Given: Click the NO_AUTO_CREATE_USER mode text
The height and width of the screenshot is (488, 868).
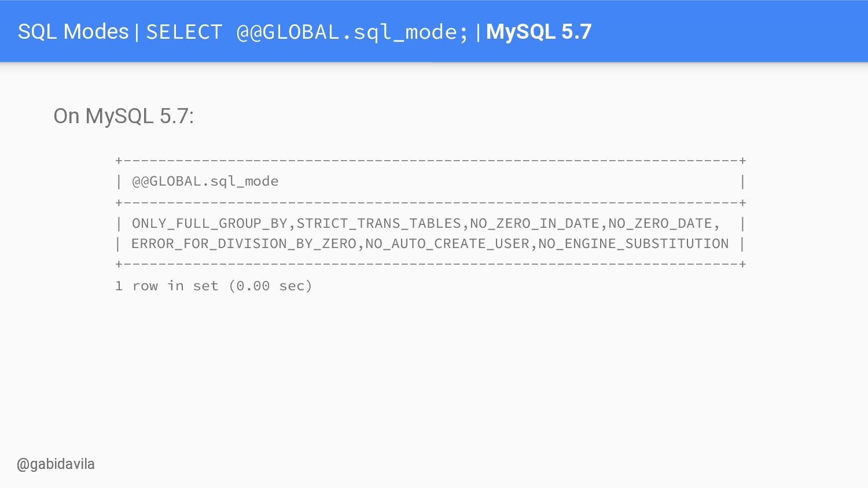Looking at the screenshot, I should [x=447, y=244].
